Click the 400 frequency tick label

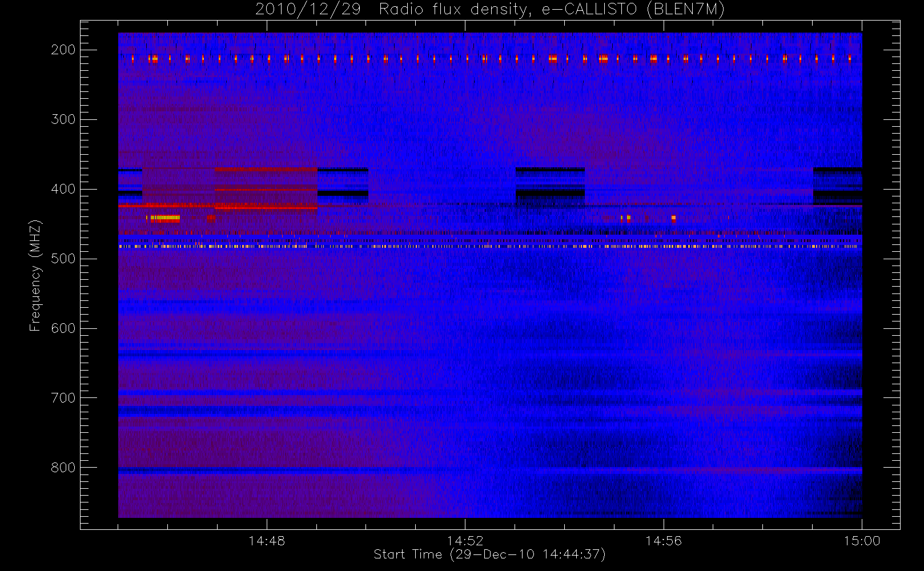63,189
